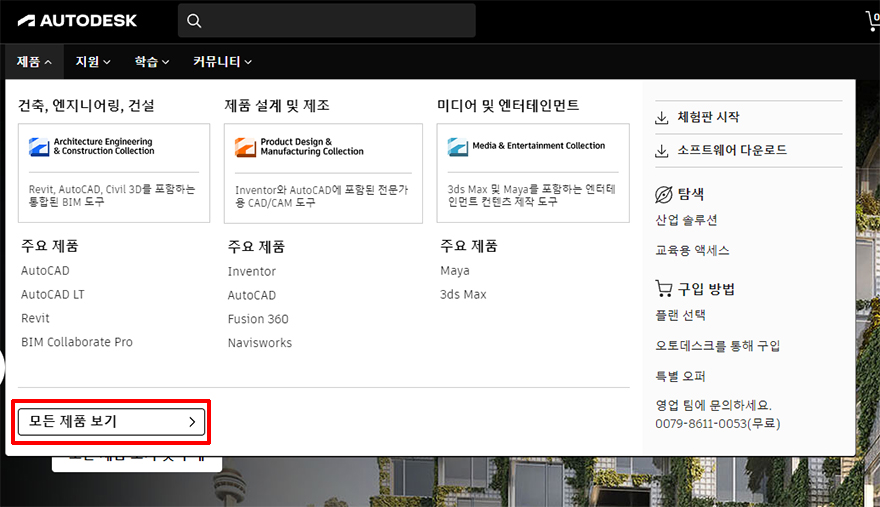The height and width of the screenshot is (507, 880).
Task: Expand the 학습 menu
Action: point(152,62)
